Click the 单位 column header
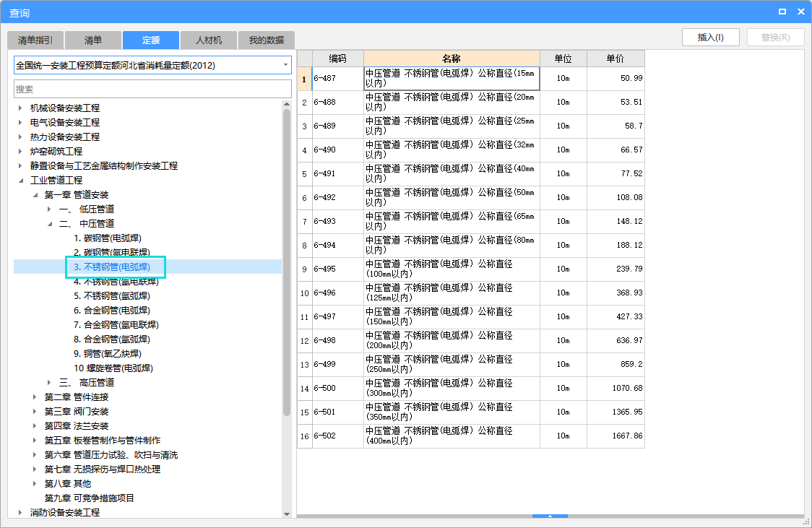Screen dimensions: 812x528 [563, 59]
